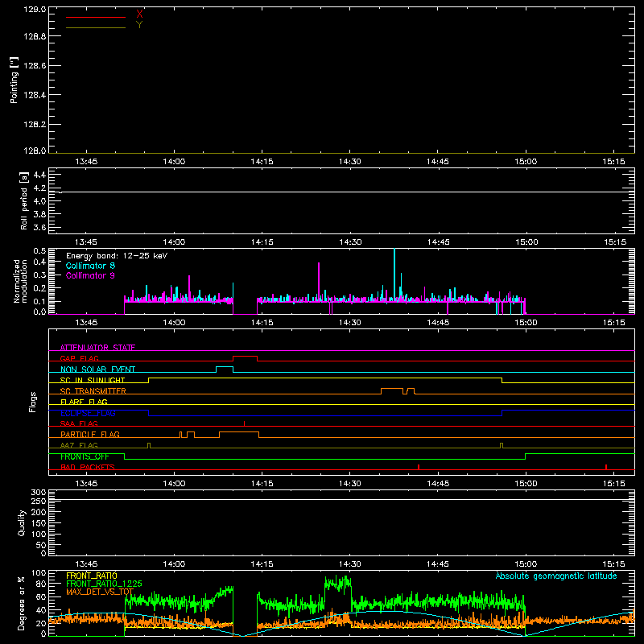Click the SC_TRANSMITTER flag label
Screen dimensions: 644x644
[x=93, y=391]
